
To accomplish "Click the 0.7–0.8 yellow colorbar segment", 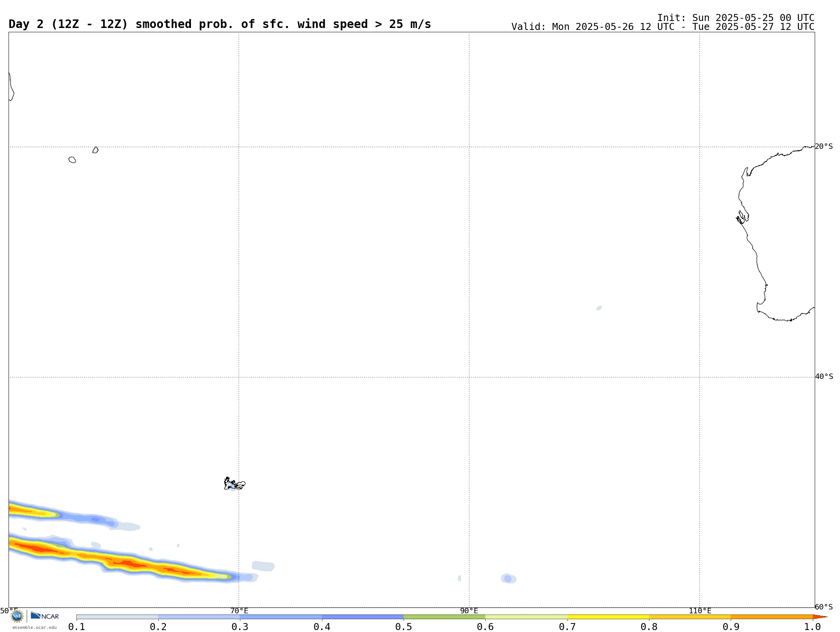I will pos(608,617).
